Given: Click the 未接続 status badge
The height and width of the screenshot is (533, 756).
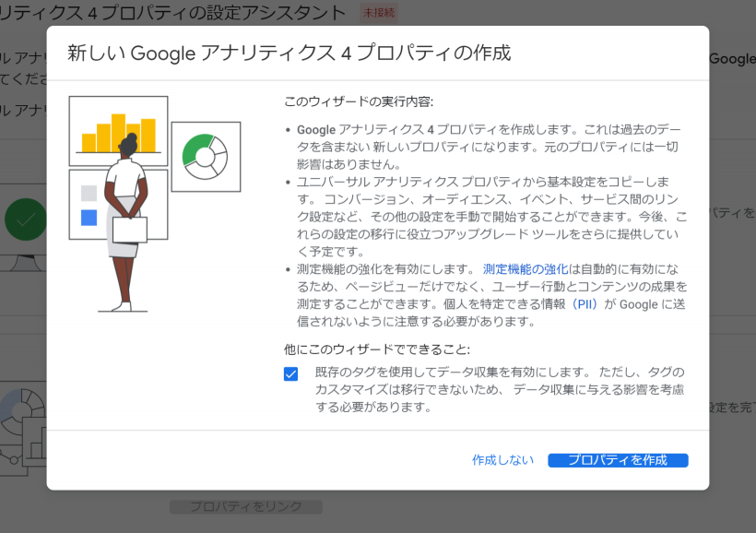Looking at the screenshot, I should (377, 13).
